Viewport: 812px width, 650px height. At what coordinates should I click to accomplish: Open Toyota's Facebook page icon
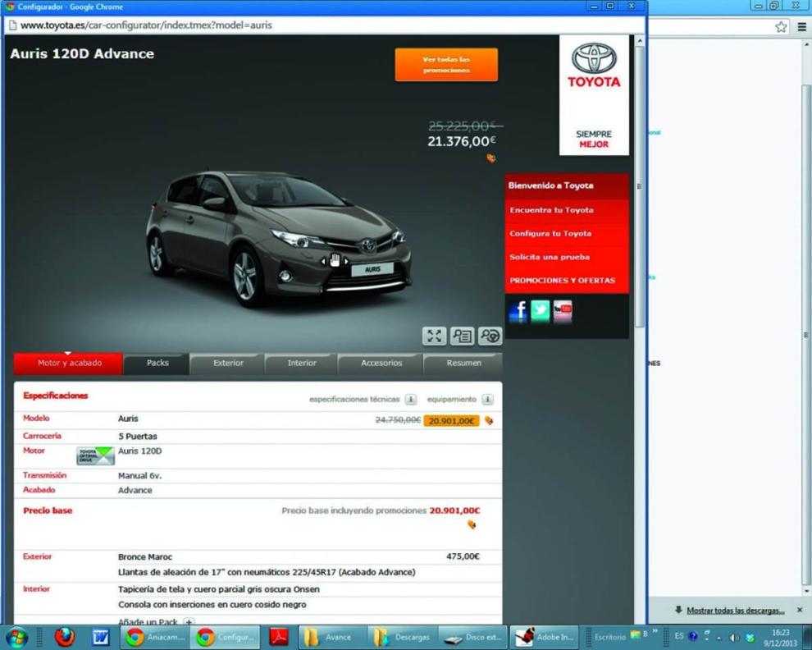click(518, 311)
